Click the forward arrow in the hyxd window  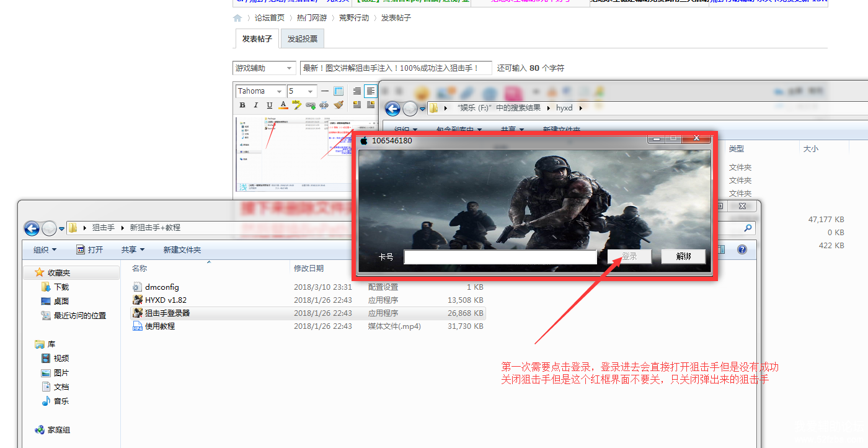click(410, 109)
